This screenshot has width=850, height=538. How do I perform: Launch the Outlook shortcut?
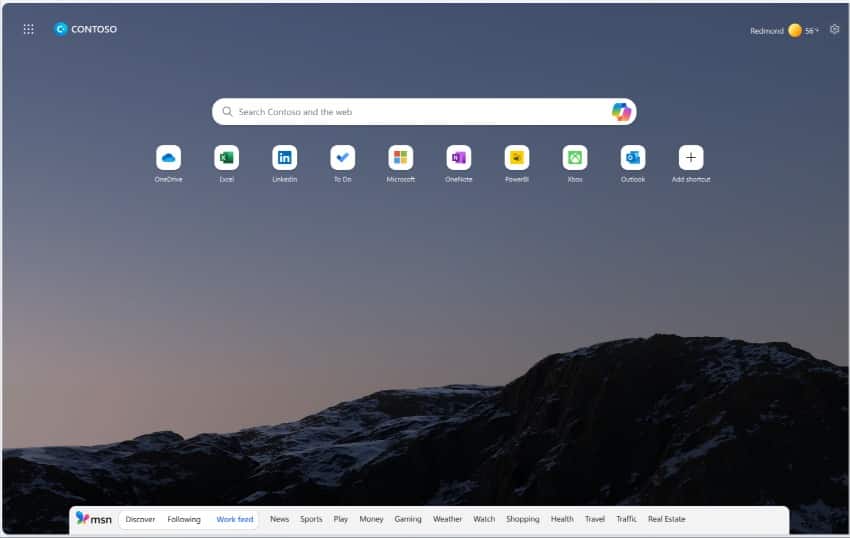tap(633, 158)
